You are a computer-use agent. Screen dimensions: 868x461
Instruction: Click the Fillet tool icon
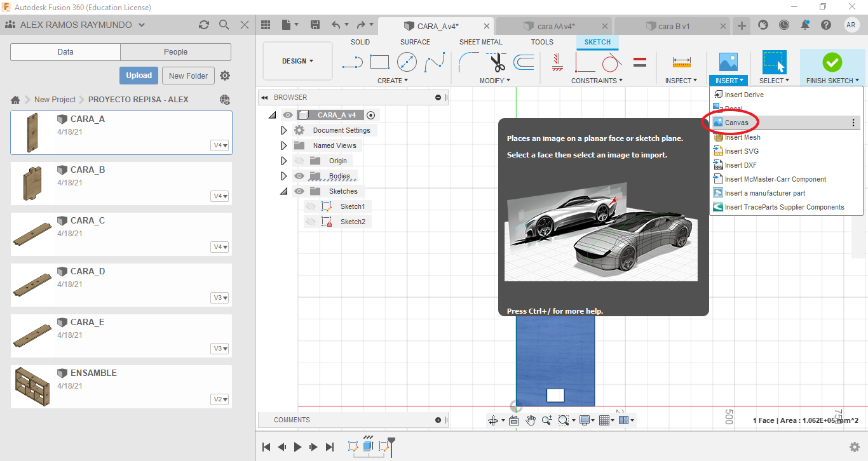[x=469, y=62]
